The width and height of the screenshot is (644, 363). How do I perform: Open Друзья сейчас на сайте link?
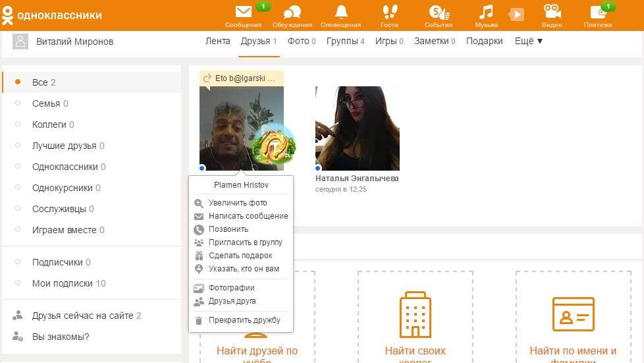[x=82, y=316]
